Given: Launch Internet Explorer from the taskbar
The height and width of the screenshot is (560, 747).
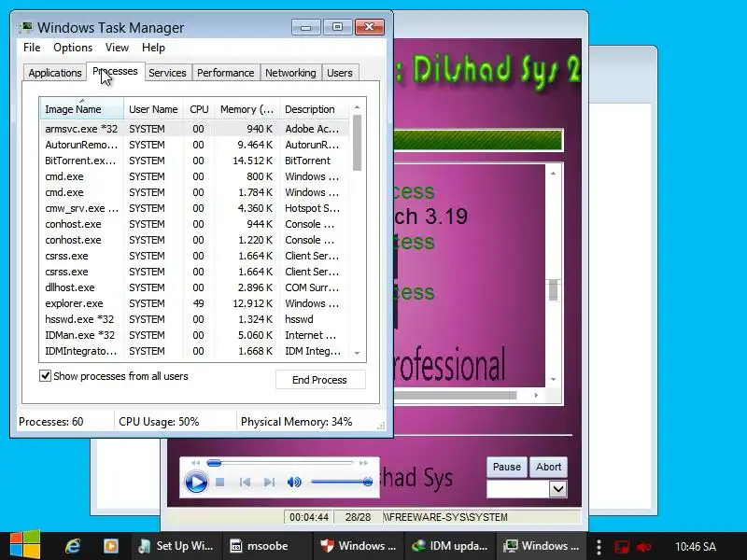Looking at the screenshot, I should 73,546.
